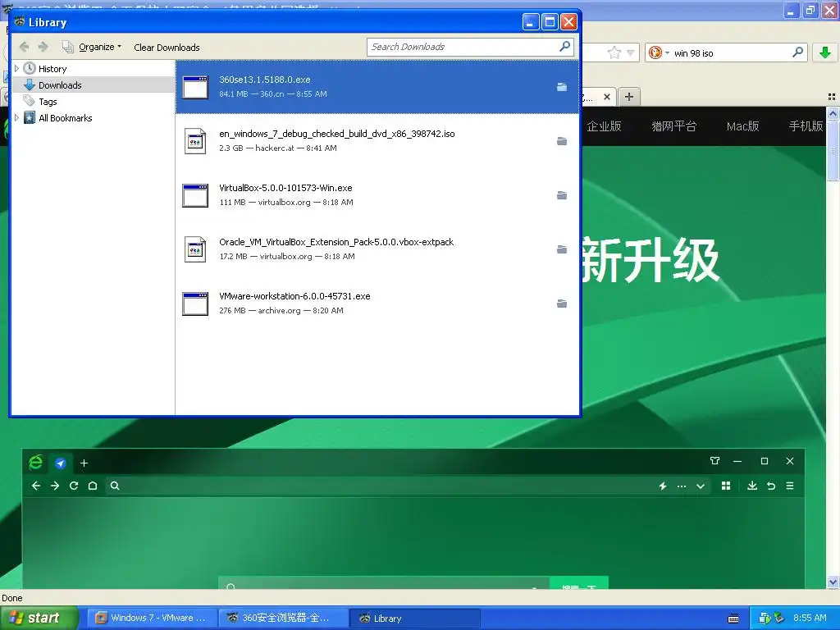Open the search engine selector dropdown

click(x=659, y=52)
